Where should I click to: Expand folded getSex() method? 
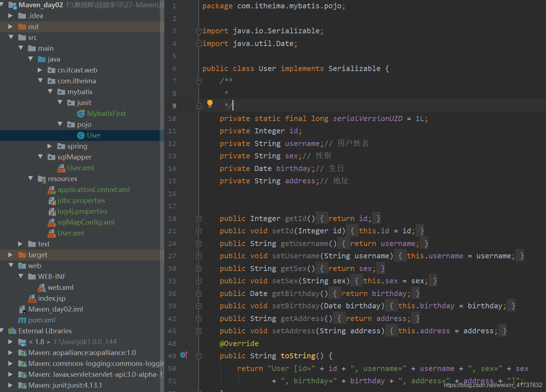coord(199,268)
